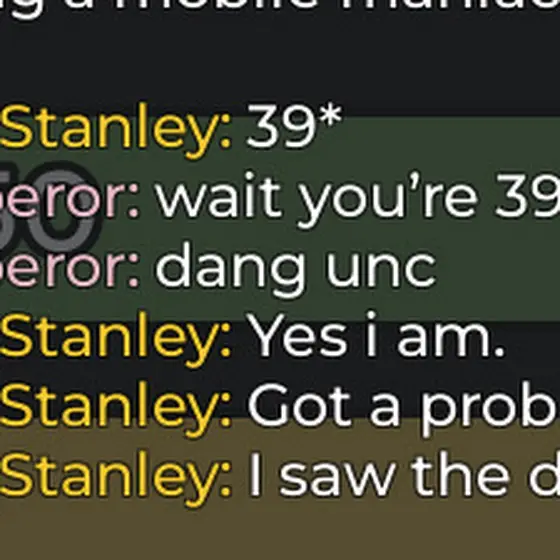Click the cropped white heading text at top
This screenshot has height=560, width=560.
click(280, 8)
